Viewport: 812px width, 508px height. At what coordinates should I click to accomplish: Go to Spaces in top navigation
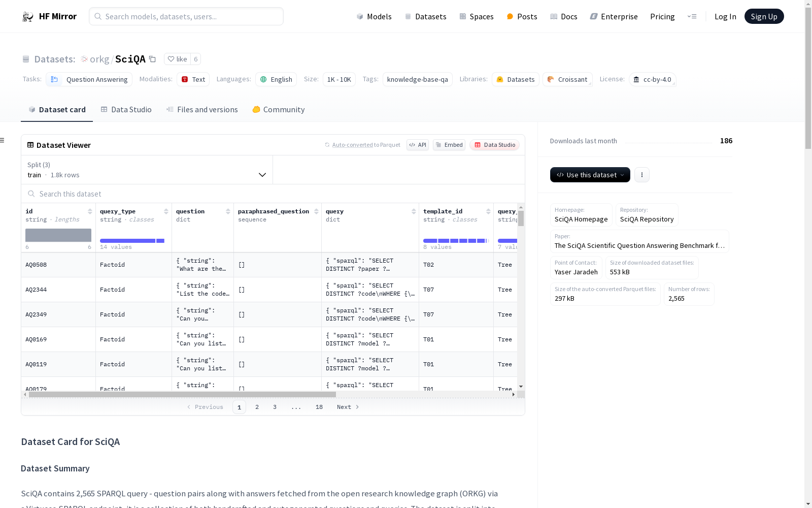coord(477,17)
